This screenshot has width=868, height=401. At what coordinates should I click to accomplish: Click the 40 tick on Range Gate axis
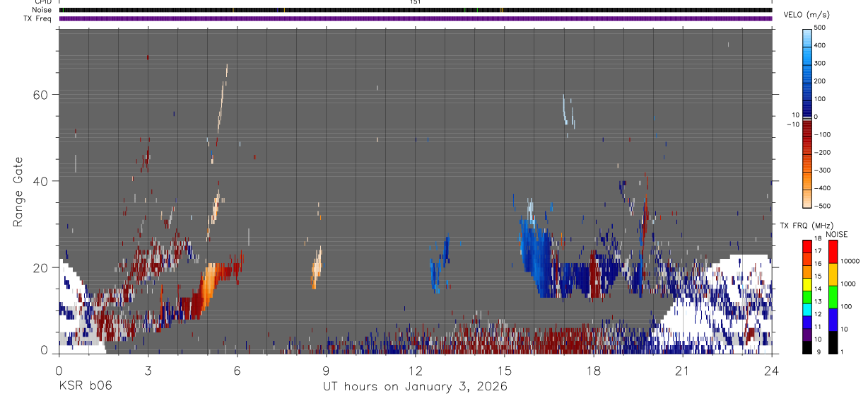coord(40,181)
